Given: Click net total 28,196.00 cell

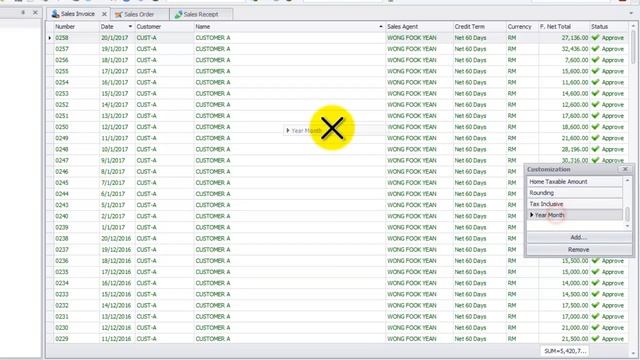Looking at the screenshot, I should [x=575, y=149].
